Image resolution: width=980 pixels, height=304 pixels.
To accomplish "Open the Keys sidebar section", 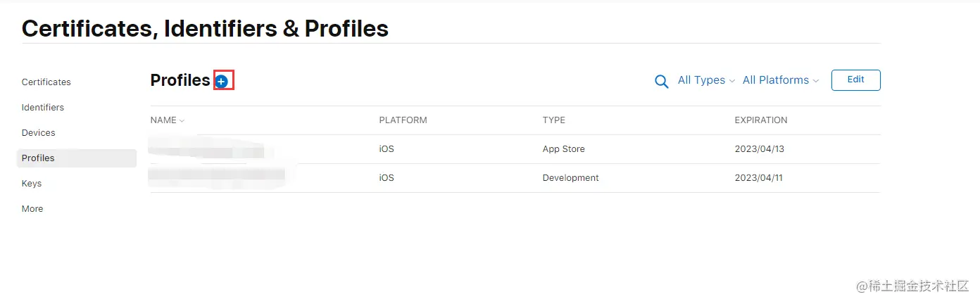I will (x=32, y=184).
